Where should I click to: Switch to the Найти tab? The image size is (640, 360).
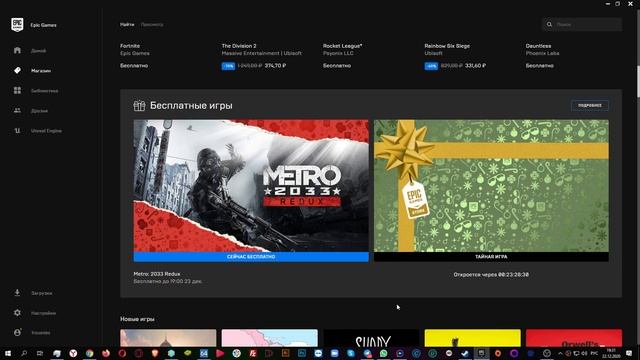click(x=127, y=24)
